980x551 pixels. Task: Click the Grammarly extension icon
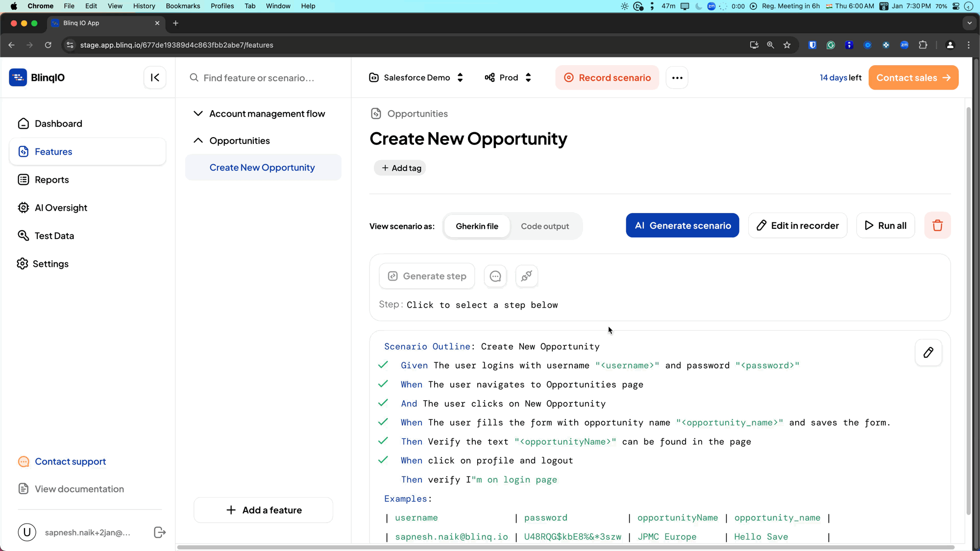tap(831, 45)
